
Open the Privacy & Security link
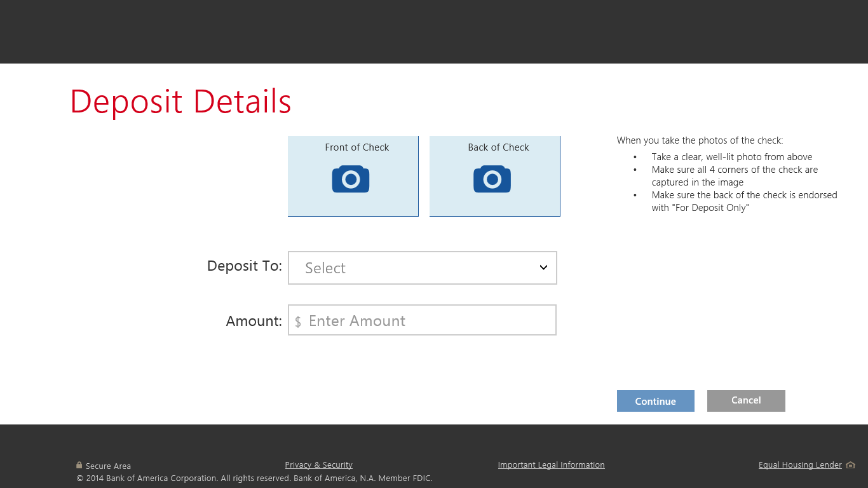coord(318,464)
